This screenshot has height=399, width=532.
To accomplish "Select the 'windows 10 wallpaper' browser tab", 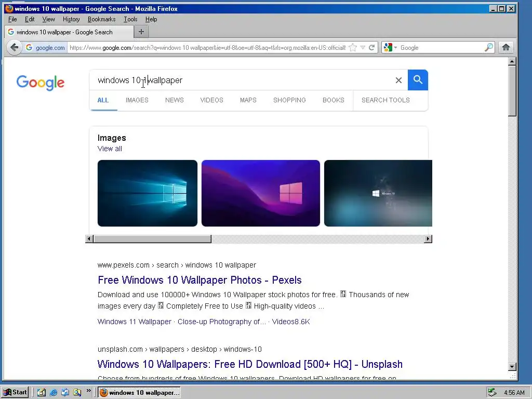I will [x=69, y=32].
